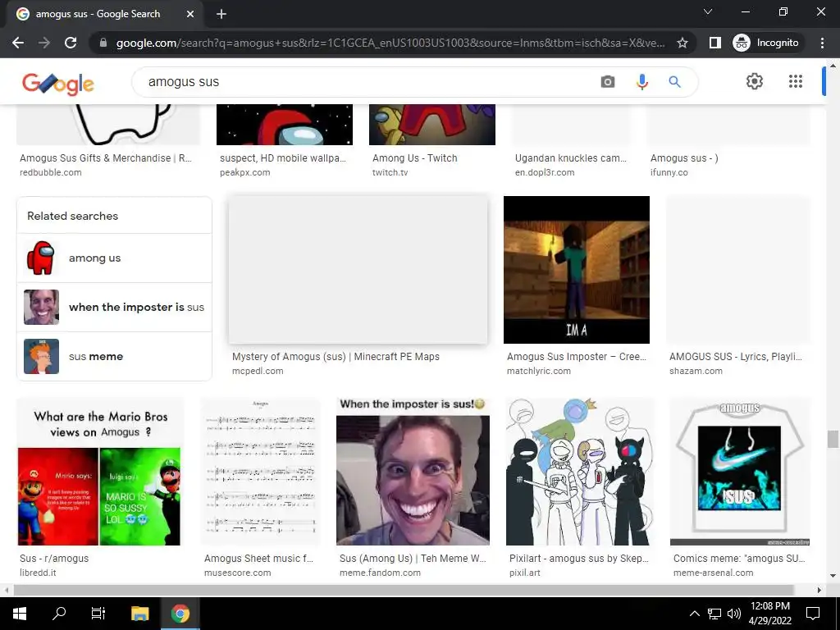Show hidden system tray icons

coord(694,614)
